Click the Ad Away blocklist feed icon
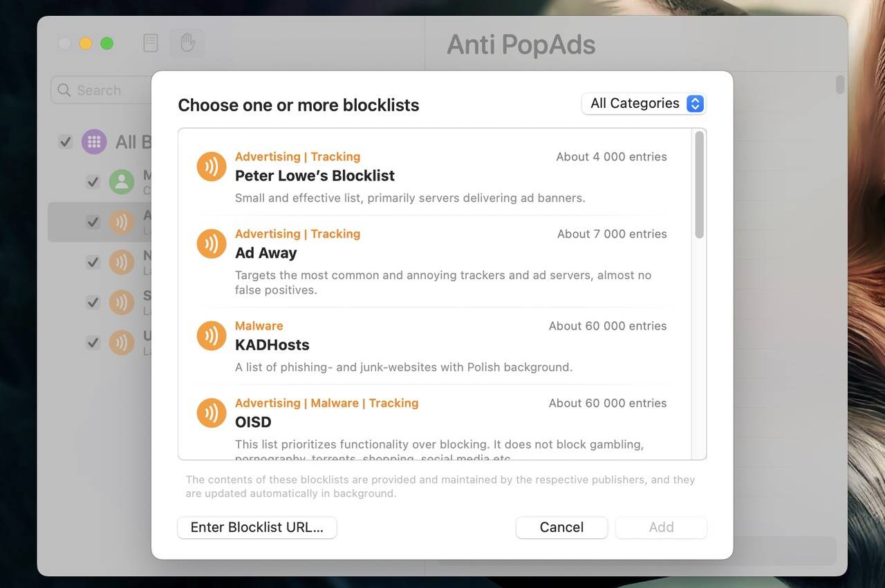 coord(212,244)
